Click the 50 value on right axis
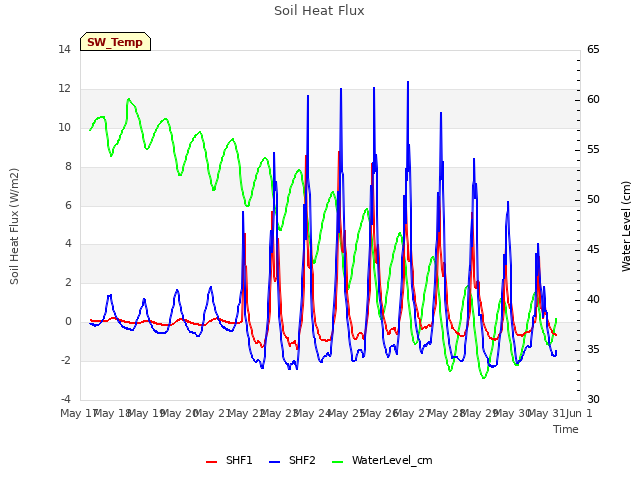This screenshot has width=640, height=480. click(x=593, y=200)
